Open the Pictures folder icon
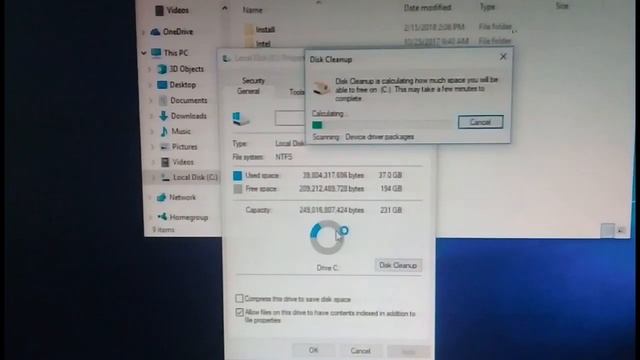Screen dimensions: 640x360 click(164, 147)
